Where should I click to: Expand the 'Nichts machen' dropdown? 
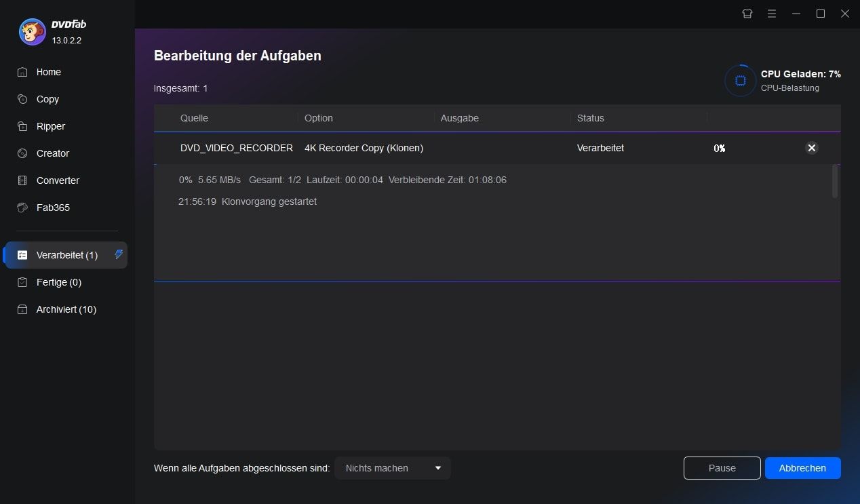coord(393,468)
